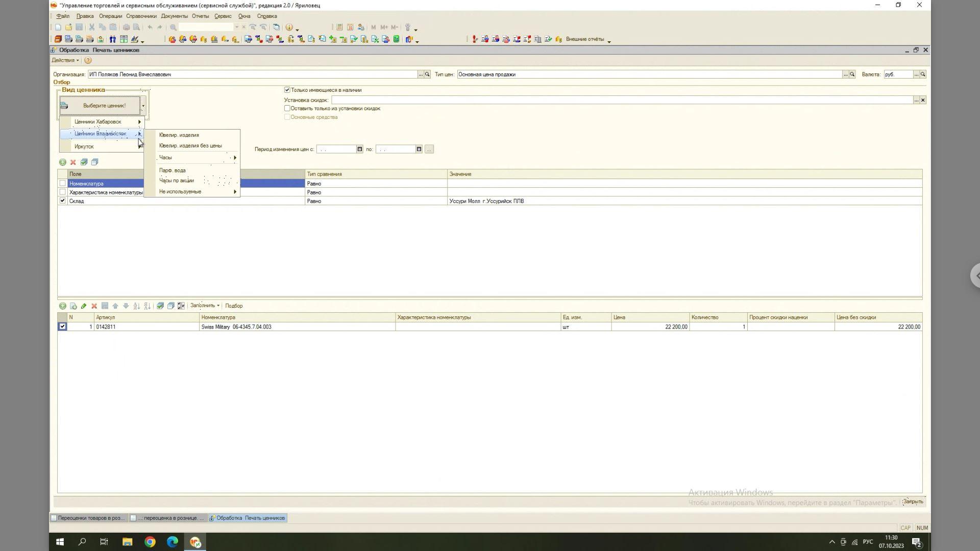The height and width of the screenshot is (551, 980).
Task: Sort ascending icon in goods toolbar
Action: 137,306
